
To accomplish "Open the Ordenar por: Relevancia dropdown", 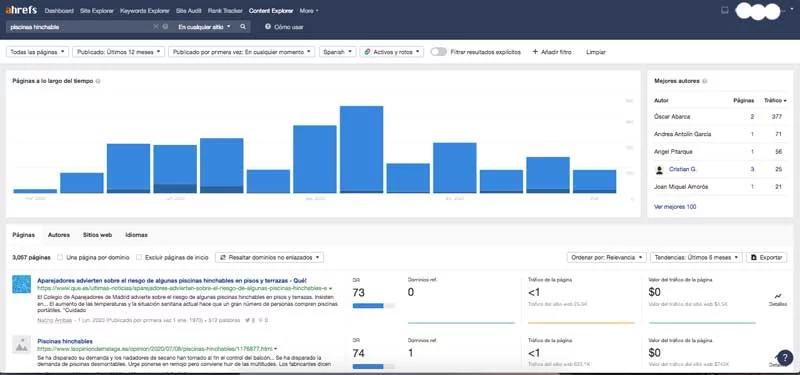I will click(607, 258).
